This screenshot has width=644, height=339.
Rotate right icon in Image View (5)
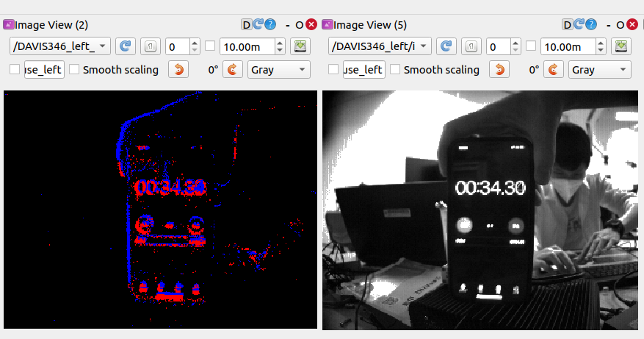553,70
